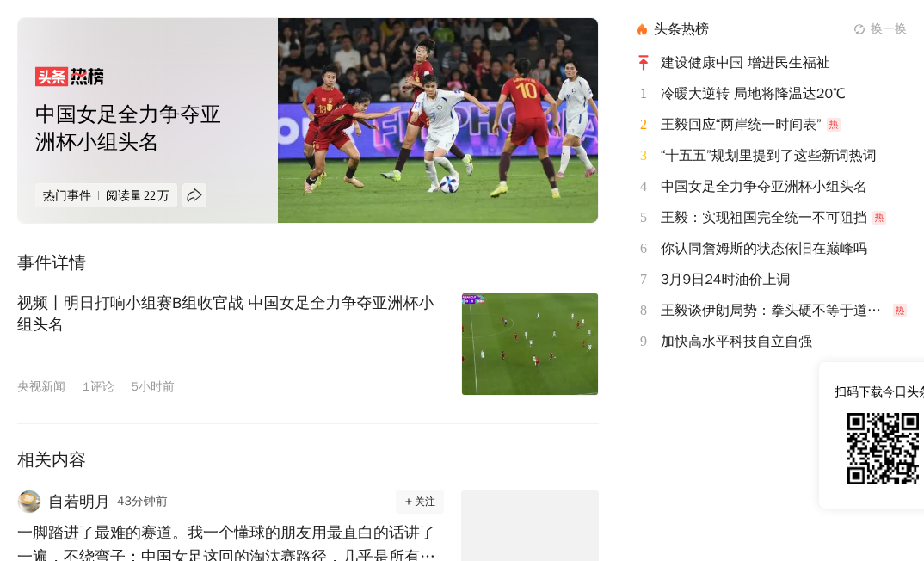Image resolution: width=924 pixels, height=561 pixels.
Task: Follow 自若明月 with the 关注 button
Action: pos(420,502)
